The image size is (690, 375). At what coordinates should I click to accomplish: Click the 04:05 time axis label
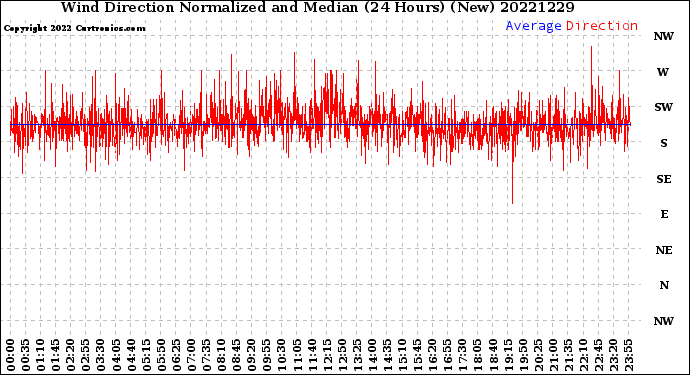[x=116, y=355]
